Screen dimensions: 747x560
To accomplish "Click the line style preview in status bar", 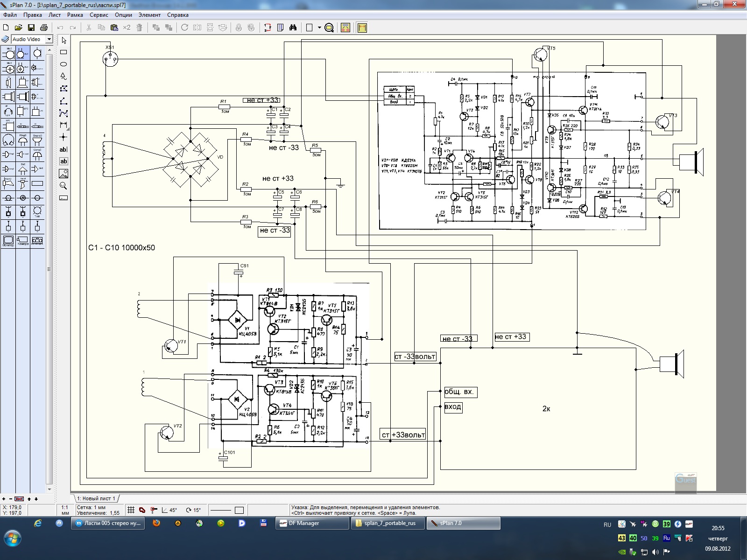I will coord(220,510).
